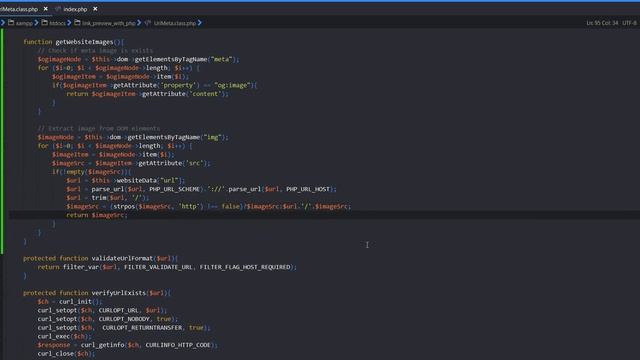This screenshot has height=360, width=640.
Task: Expand the chevron after htdocs breadcrumb
Action: (69, 23)
